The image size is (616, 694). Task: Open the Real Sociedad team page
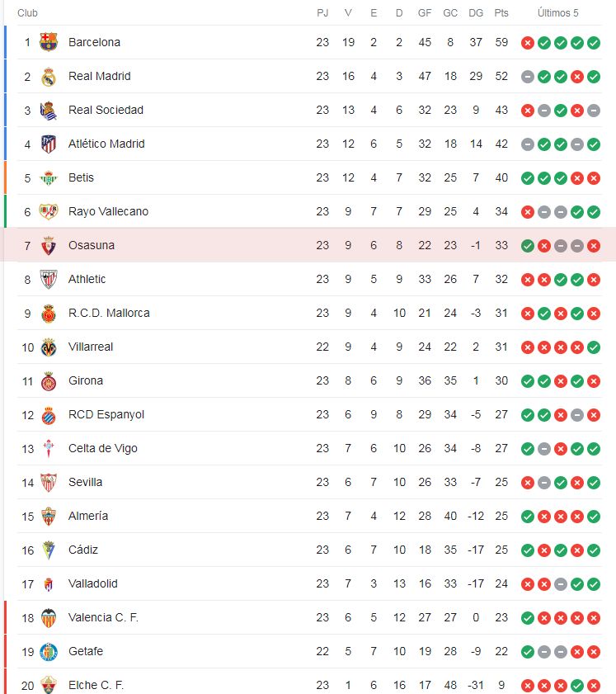tap(106, 110)
